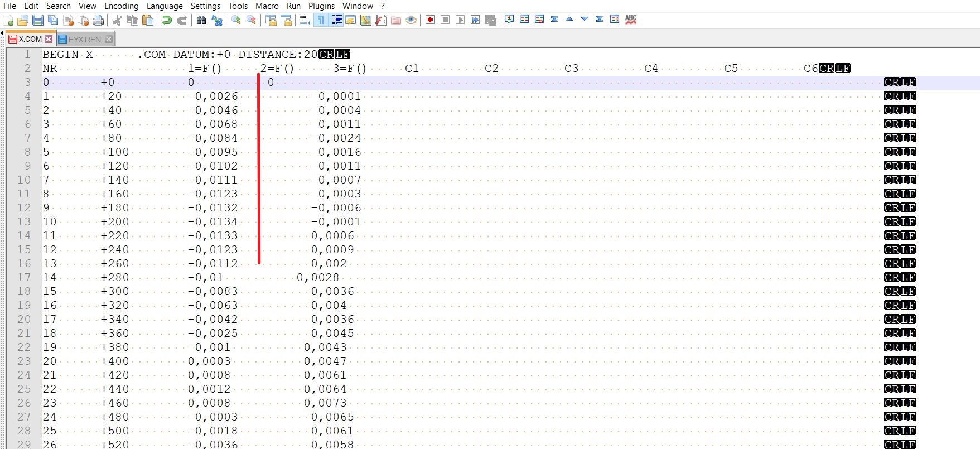
Task: Open the Tools menu
Action: (238, 6)
